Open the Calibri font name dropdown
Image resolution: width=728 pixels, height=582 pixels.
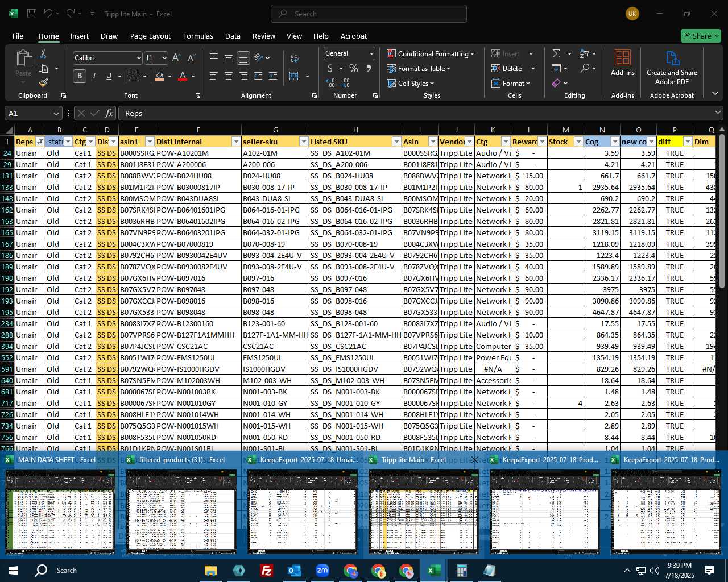tap(138, 58)
